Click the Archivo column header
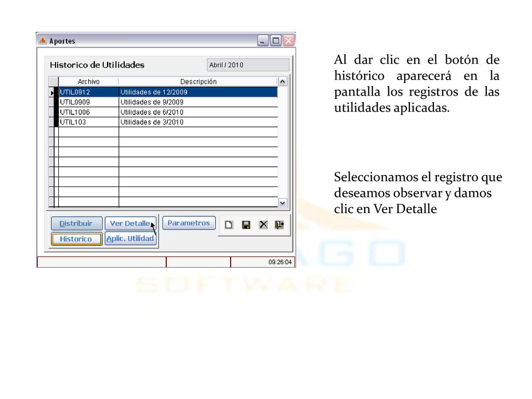Image resolution: width=532 pixels, height=399 pixels. (x=88, y=82)
